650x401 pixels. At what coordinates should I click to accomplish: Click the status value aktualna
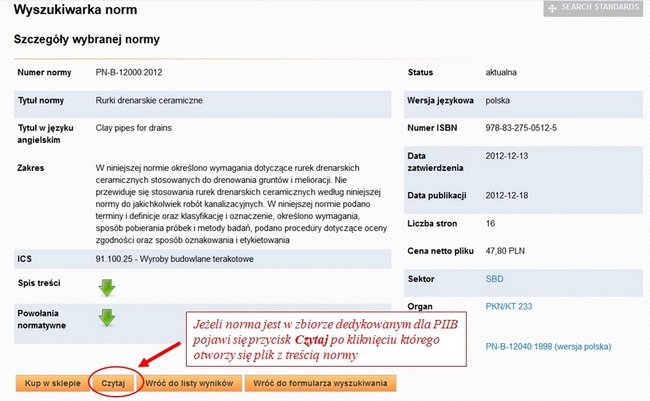click(x=501, y=73)
